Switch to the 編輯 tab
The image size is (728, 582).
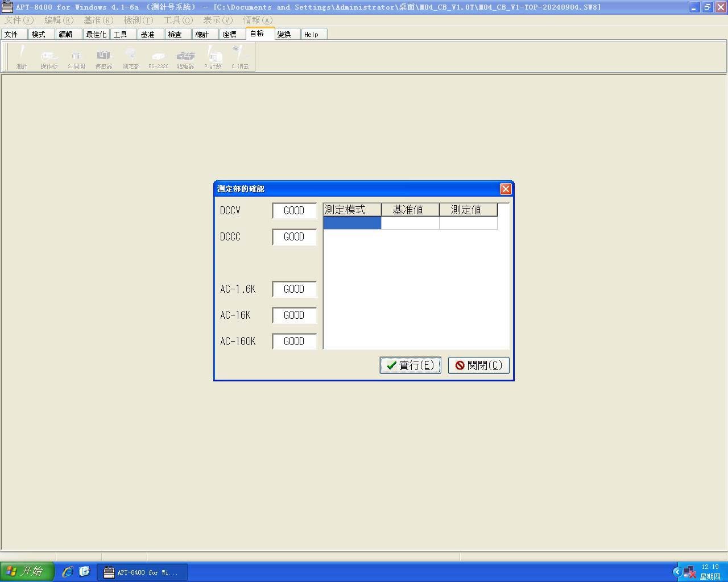point(69,34)
